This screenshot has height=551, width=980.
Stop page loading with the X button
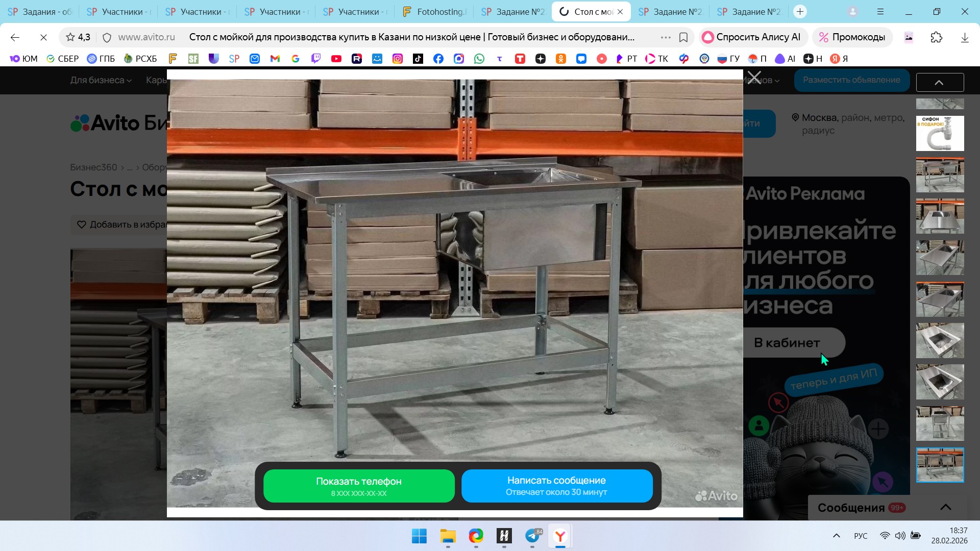coord(43,37)
